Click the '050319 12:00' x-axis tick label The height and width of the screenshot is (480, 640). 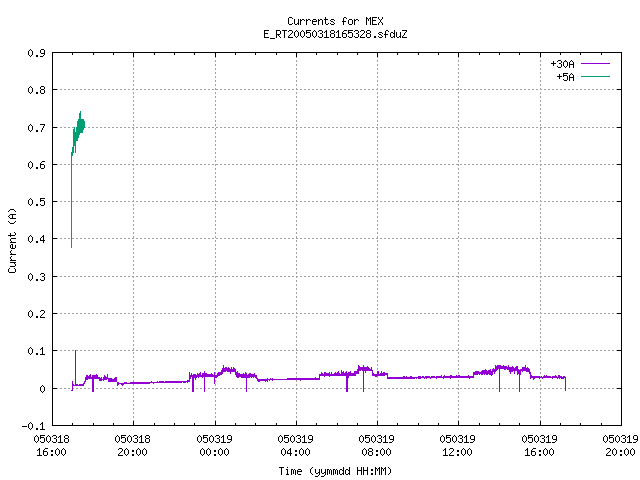[x=458, y=446]
